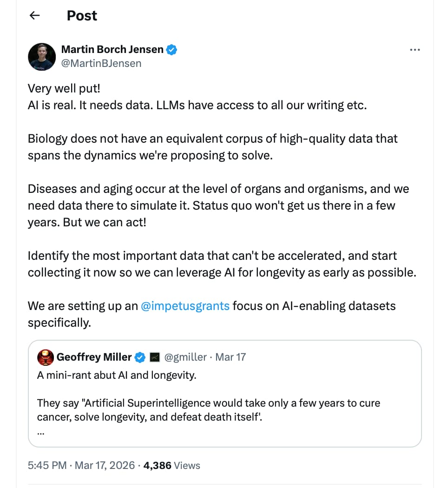
Task: Open Martin Borch Jensen display name
Action: point(112,49)
